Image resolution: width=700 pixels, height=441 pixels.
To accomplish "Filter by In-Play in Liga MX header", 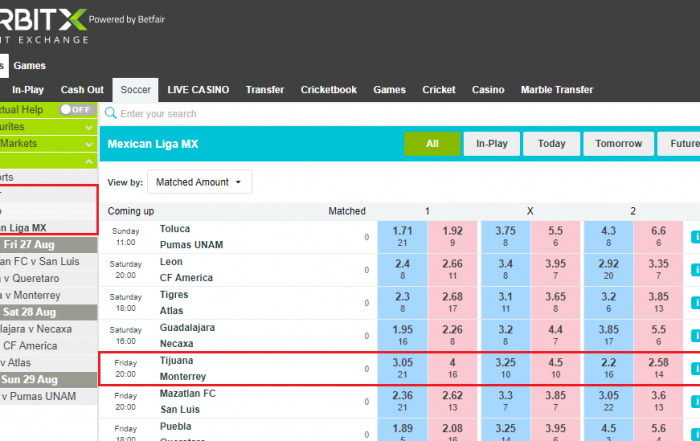I will [492, 144].
